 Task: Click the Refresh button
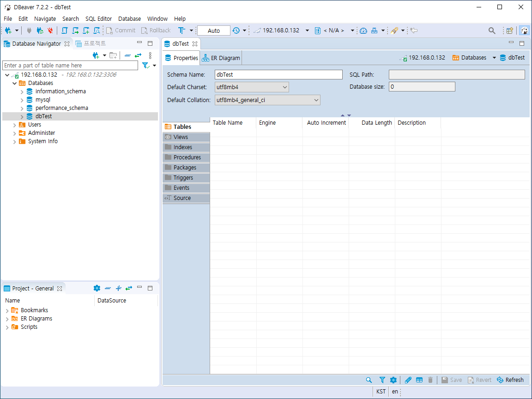point(510,380)
